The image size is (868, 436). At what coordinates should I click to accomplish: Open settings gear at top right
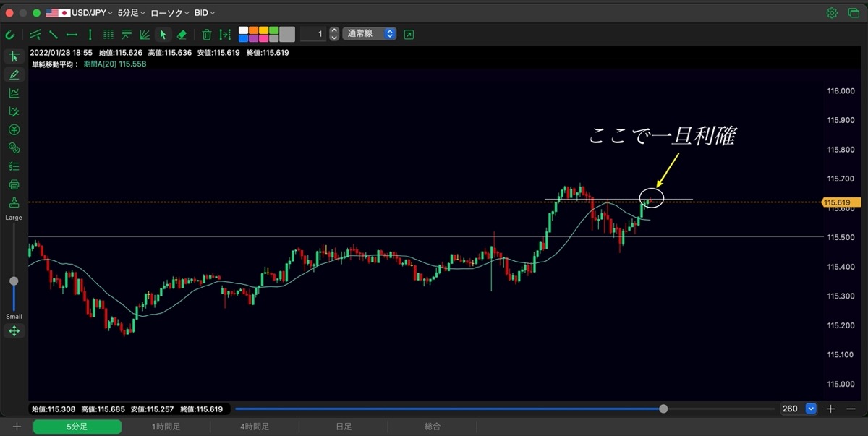[x=832, y=13]
